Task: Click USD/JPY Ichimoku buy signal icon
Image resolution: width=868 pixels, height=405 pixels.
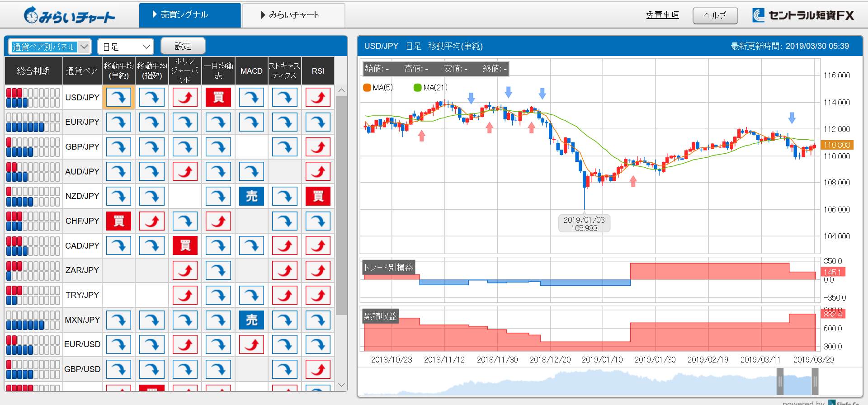Action: [218, 97]
